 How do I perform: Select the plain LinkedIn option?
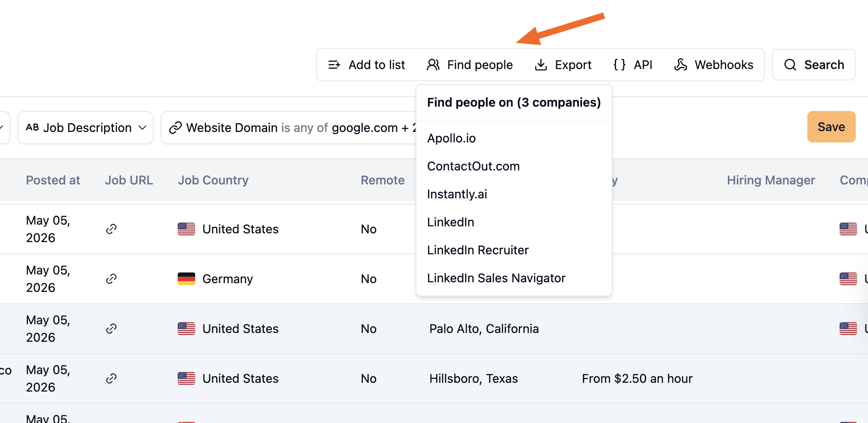(451, 222)
